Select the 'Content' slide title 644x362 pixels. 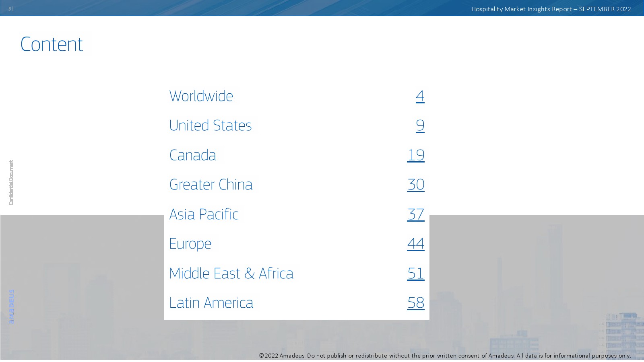(52, 44)
